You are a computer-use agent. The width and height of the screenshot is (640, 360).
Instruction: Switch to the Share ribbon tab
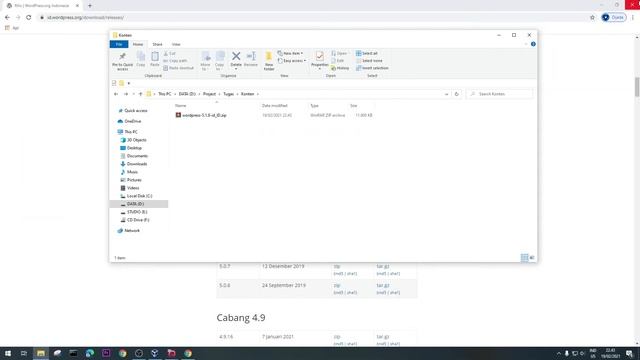[x=157, y=44]
